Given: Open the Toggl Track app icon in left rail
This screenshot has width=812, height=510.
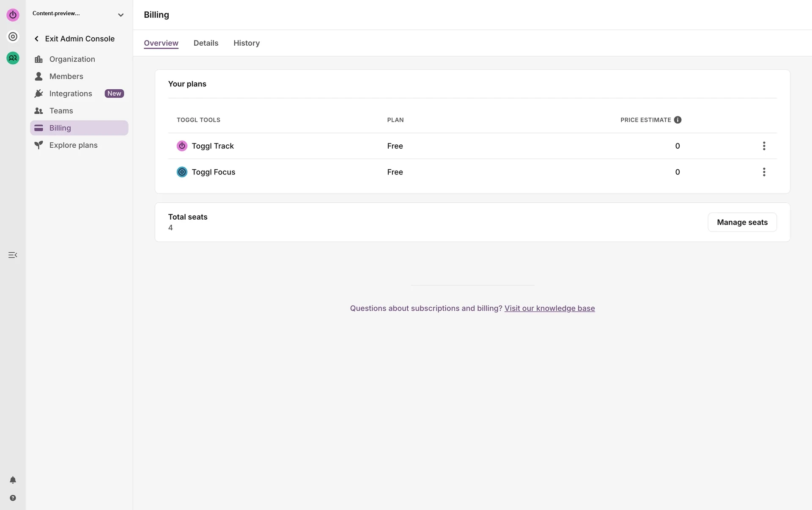Looking at the screenshot, I should (13, 15).
